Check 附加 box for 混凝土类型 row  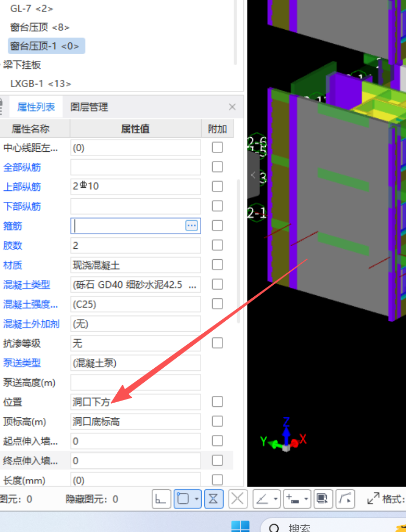217,284
